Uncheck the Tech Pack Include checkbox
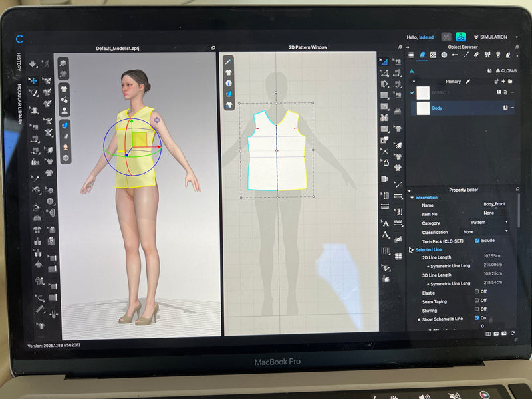The width and height of the screenshot is (532, 399). (x=477, y=240)
